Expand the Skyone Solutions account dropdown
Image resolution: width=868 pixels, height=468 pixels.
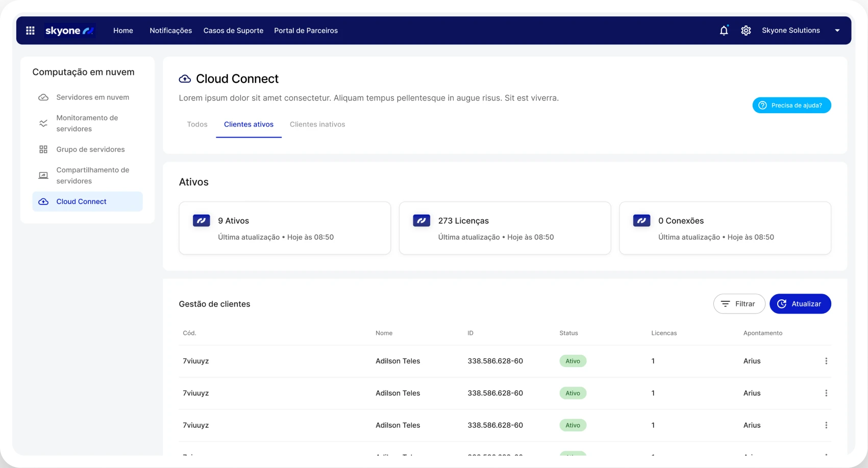[837, 31]
